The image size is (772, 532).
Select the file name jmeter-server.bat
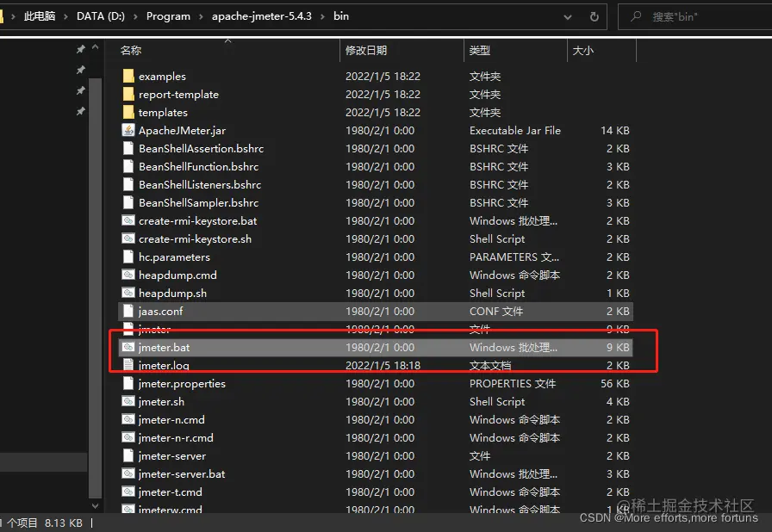182,474
